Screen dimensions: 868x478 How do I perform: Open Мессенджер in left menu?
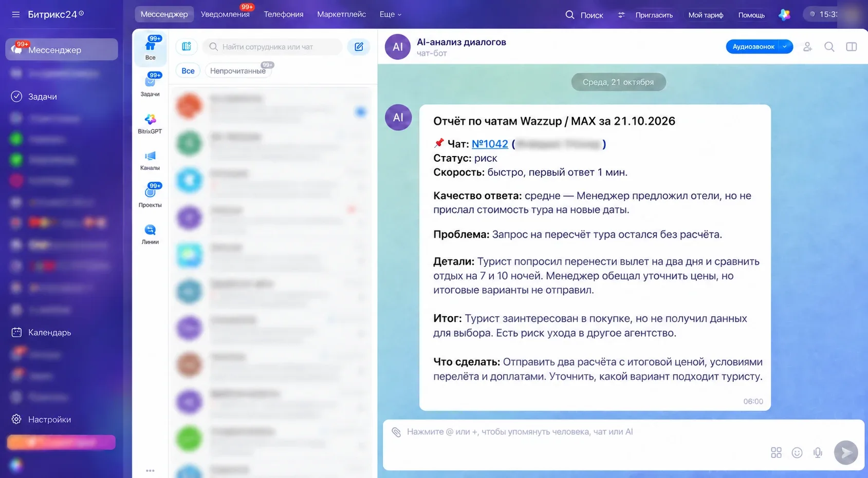(62, 50)
